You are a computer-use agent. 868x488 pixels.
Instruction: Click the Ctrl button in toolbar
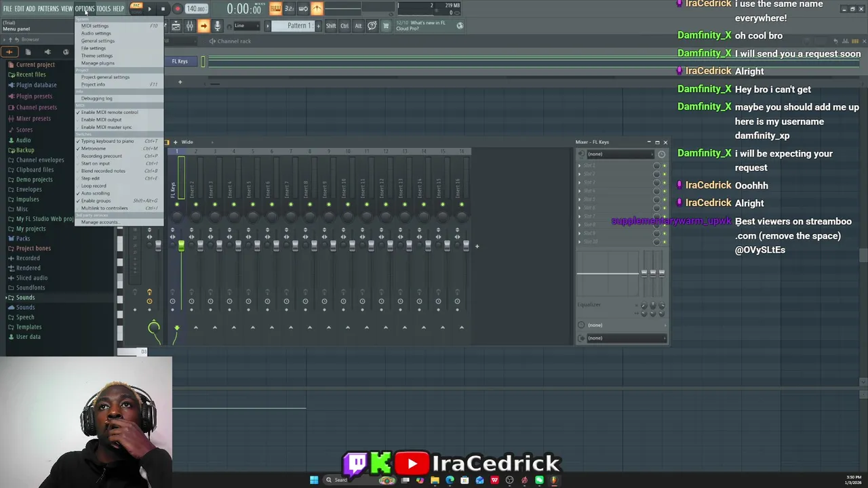coord(344,26)
